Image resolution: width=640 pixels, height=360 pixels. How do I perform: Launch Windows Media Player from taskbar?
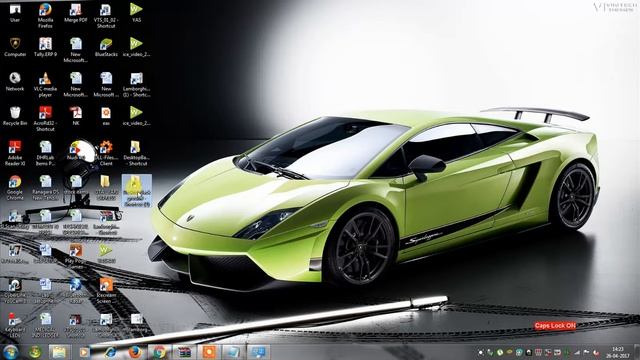pyautogui.click(x=84, y=352)
